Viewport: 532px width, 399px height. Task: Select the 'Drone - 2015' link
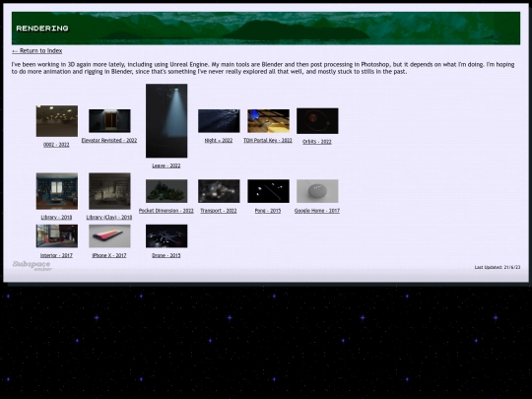166,255
